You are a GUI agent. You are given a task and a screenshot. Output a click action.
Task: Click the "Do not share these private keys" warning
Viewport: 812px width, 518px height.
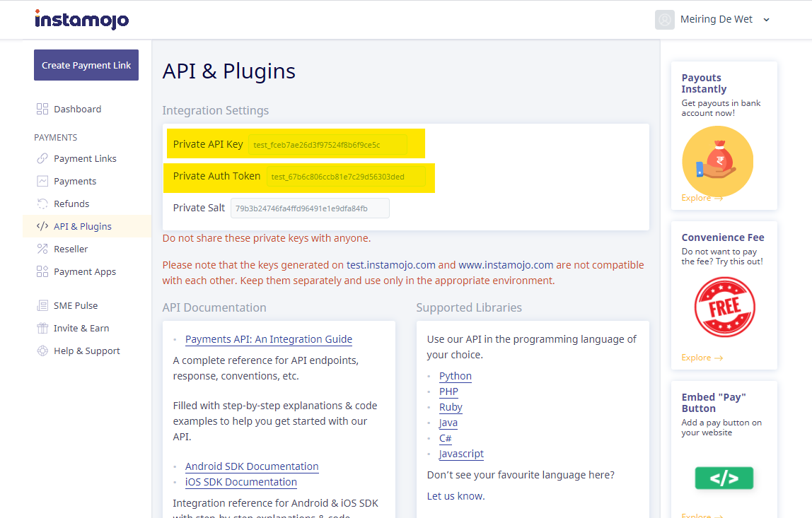[267, 239]
